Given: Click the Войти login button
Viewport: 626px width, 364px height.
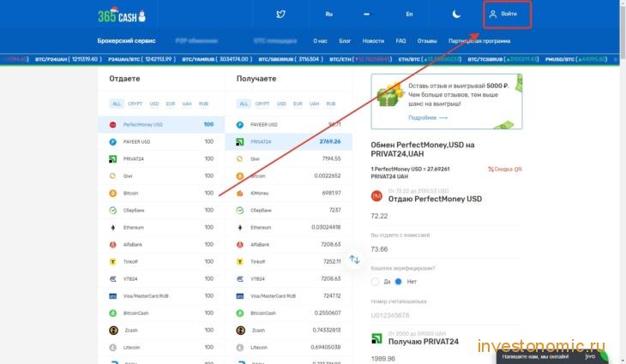Looking at the screenshot, I should [x=507, y=15].
